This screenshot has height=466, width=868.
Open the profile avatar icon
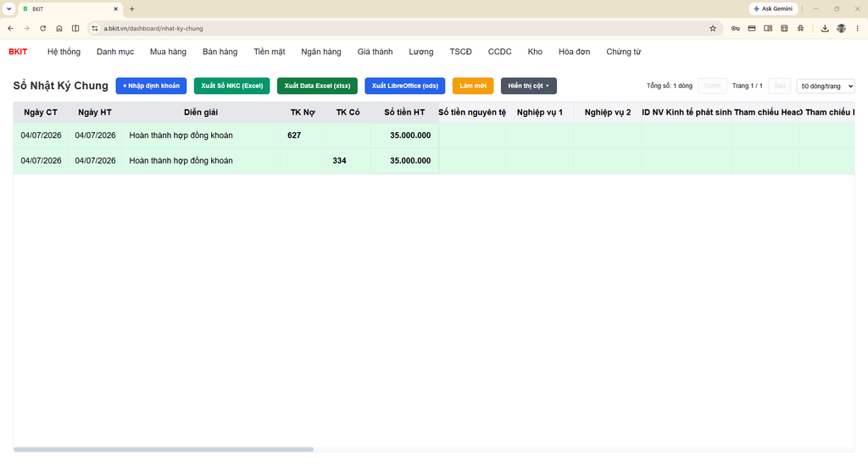[x=841, y=28]
